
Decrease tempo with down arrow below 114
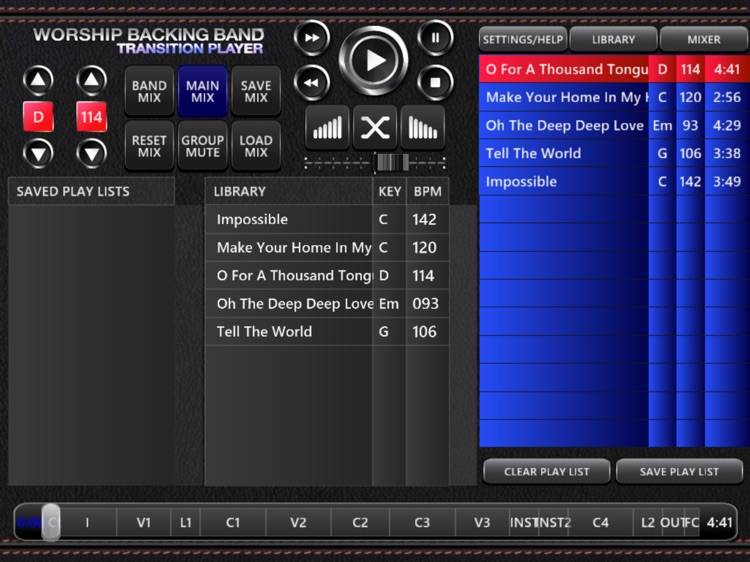pyautogui.click(x=91, y=154)
